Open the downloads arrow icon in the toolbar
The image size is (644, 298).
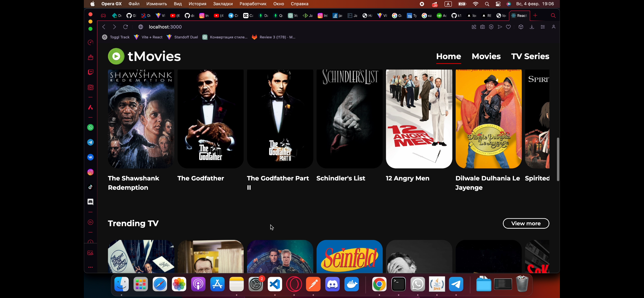coord(532,27)
